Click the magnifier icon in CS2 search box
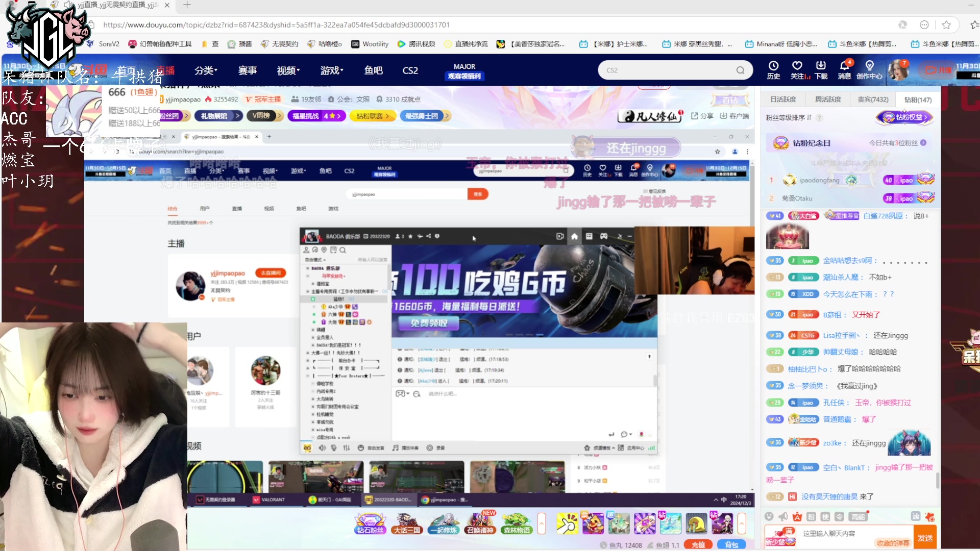 [x=740, y=70]
